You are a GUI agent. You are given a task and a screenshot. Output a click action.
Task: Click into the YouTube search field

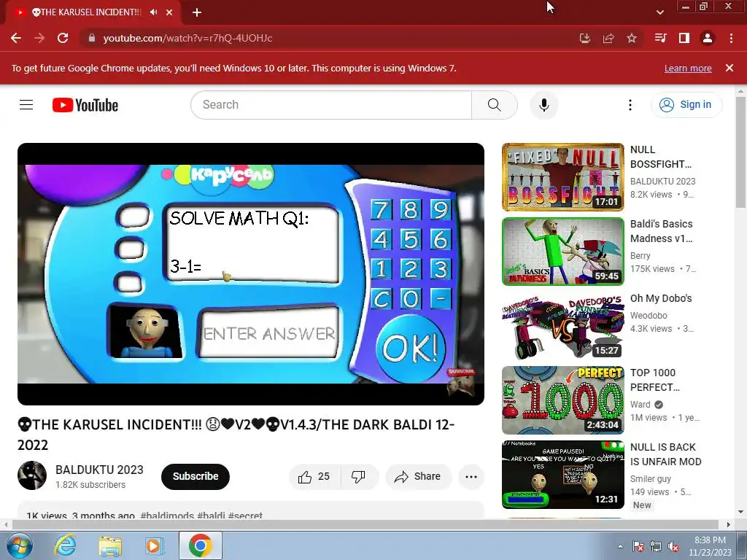(x=331, y=105)
